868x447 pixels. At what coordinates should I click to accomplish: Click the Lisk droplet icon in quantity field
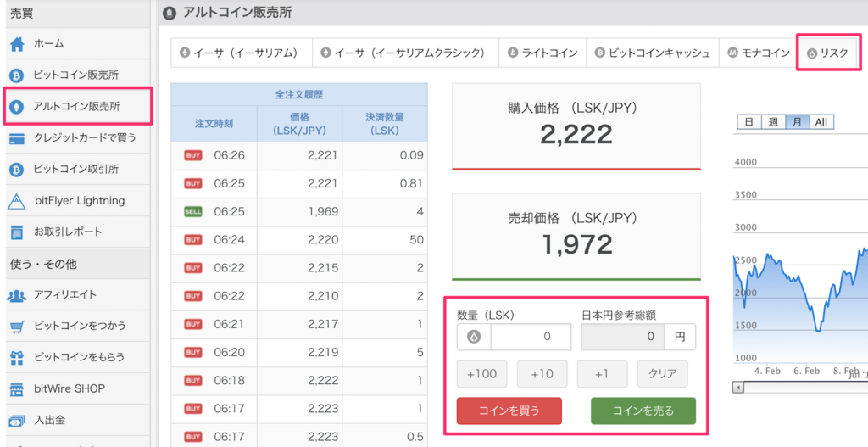tap(474, 336)
